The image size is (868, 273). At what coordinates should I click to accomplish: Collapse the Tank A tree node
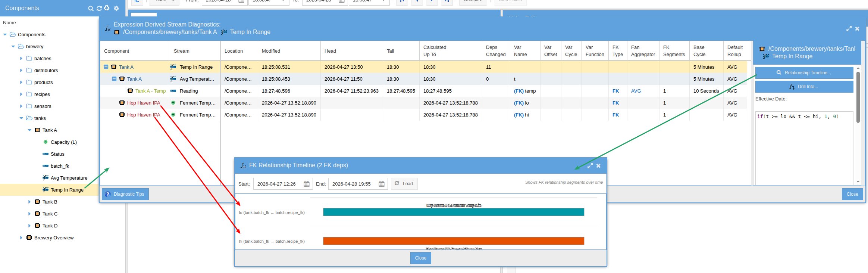click(29, 130)
